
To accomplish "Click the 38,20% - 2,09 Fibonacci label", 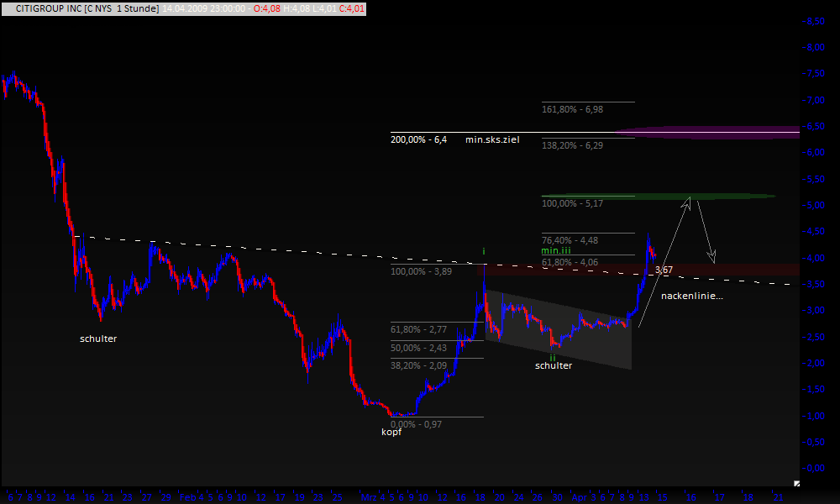I will pyautogui.click(x=418, y=365).
